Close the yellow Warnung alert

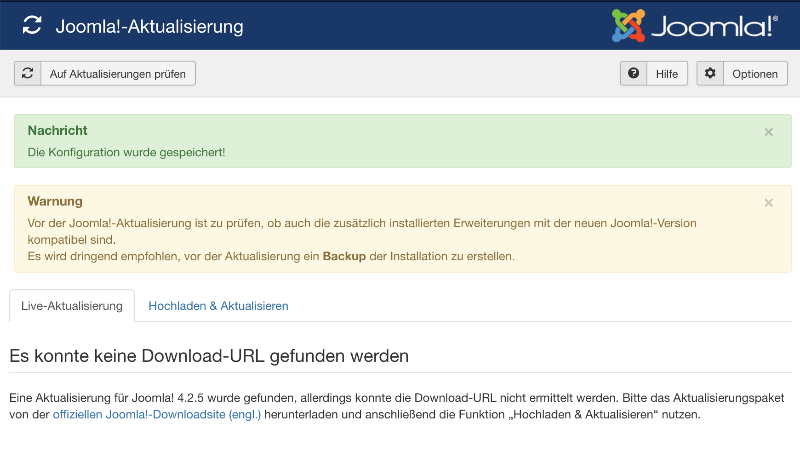click(768, 203)
